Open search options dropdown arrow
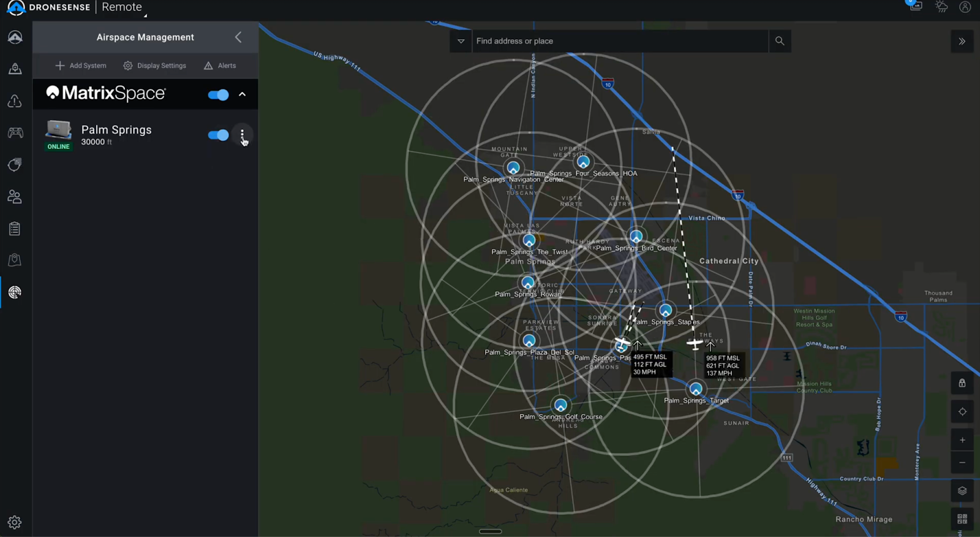The width and height of the screenshot is (980, 537). [x=461, y=41]
